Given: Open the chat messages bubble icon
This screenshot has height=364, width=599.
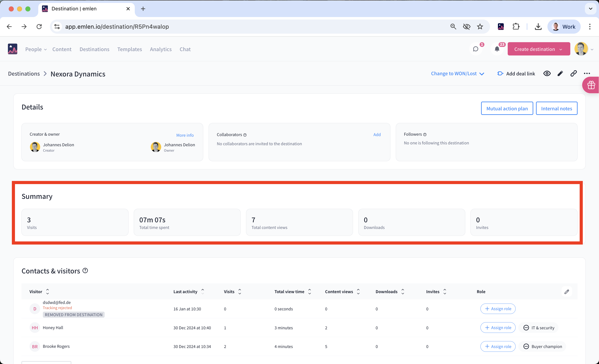Looking at the screenshot, I should 475,49.
